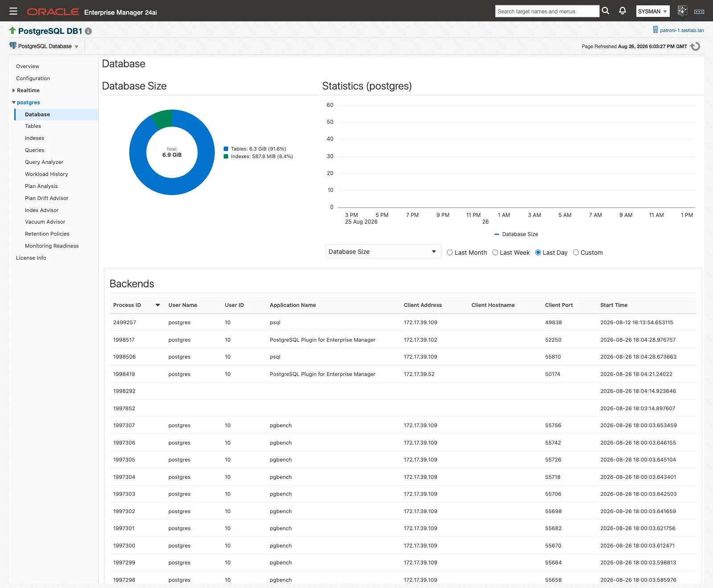Sort by Process ID column arrow

tap(157, 305)
